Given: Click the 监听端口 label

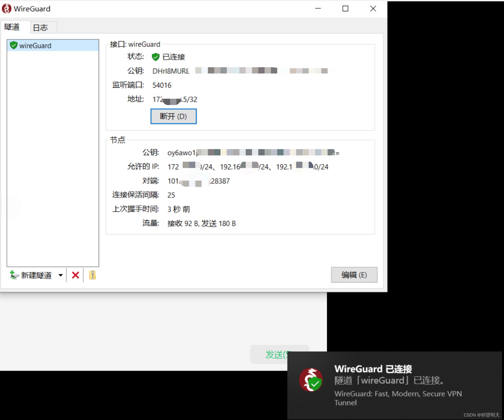Looking at the screenshot, I should (128, 85).
